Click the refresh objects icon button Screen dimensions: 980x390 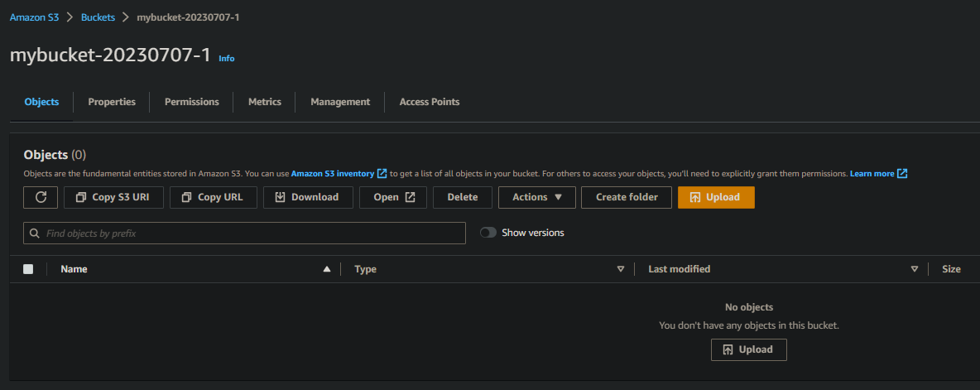tap(41, 197)
